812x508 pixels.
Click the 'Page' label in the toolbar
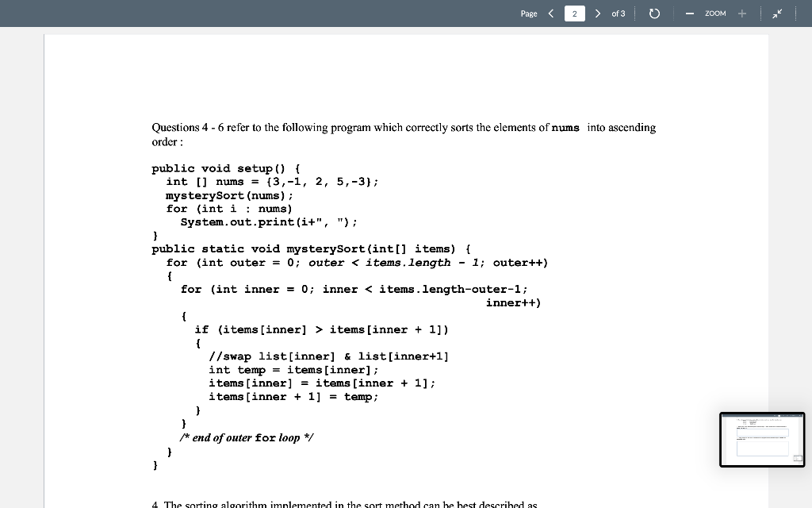click(529, 13)
